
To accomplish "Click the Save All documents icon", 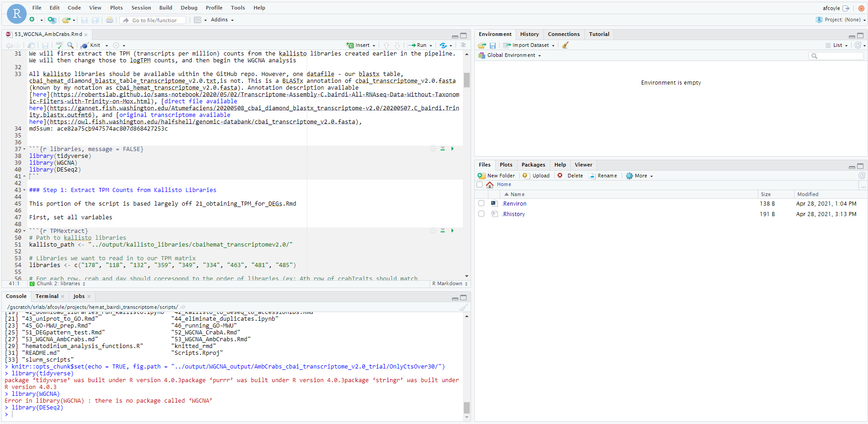I will pos(96,20).
